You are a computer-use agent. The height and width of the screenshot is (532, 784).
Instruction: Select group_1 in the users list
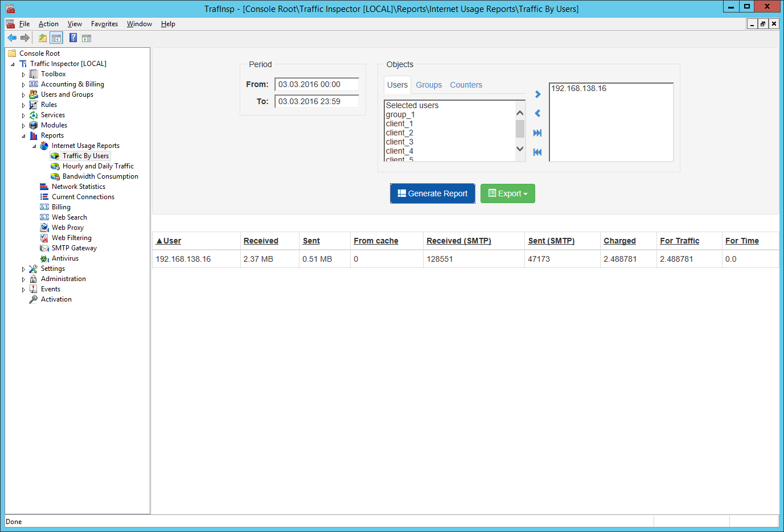point(400,114)
